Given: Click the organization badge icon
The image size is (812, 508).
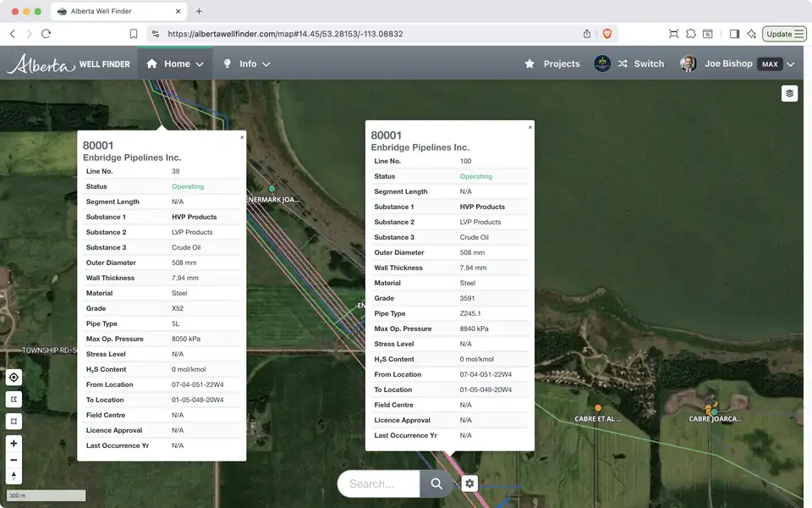Looking at the screenshot, I should pos(601,63).
